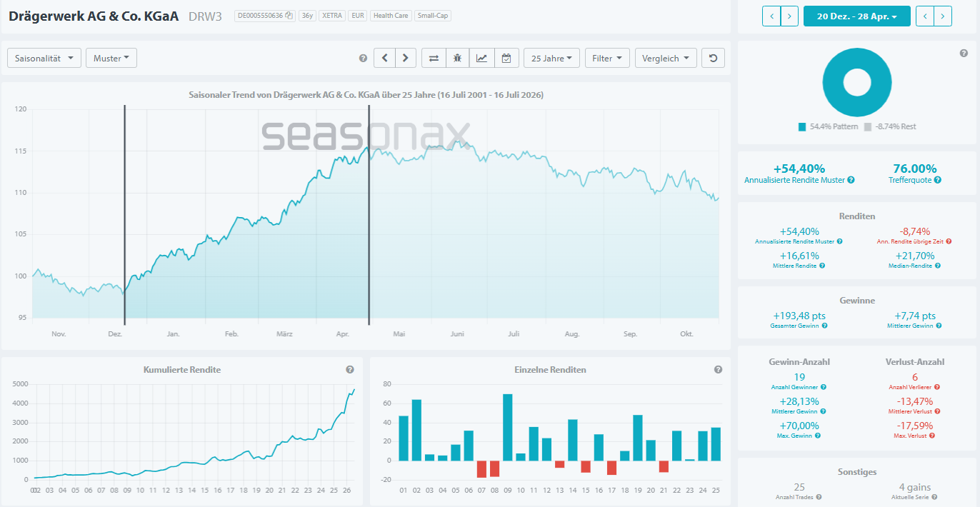Screen dimensions: 980x507
Task: Click the +21,70% Median-Rendite value
Action: tap(914, 256)
